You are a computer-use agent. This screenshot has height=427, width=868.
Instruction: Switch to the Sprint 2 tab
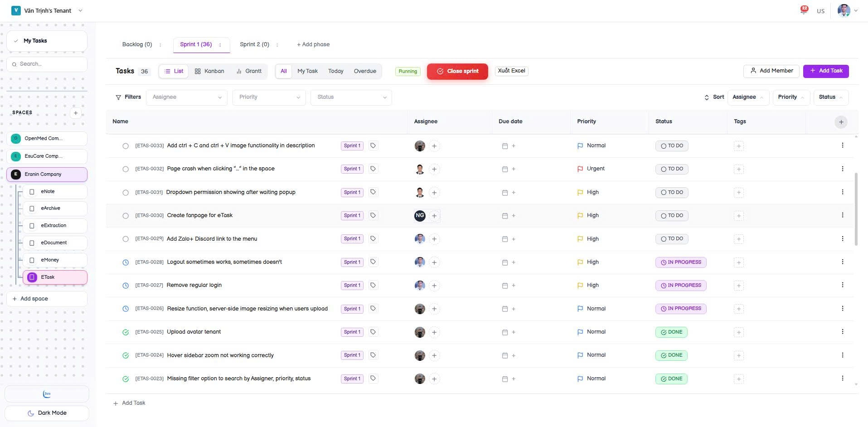click(254, 44)
